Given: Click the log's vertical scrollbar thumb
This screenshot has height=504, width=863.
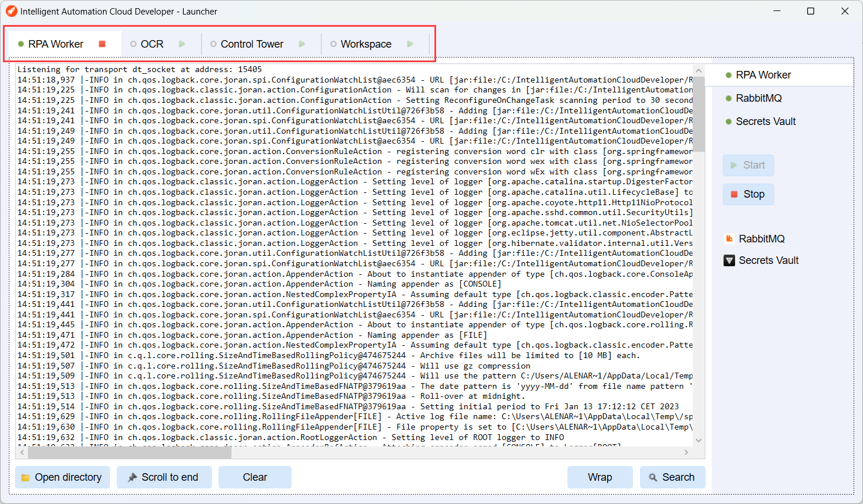Looking at the screenshot, I should (699, 113).
